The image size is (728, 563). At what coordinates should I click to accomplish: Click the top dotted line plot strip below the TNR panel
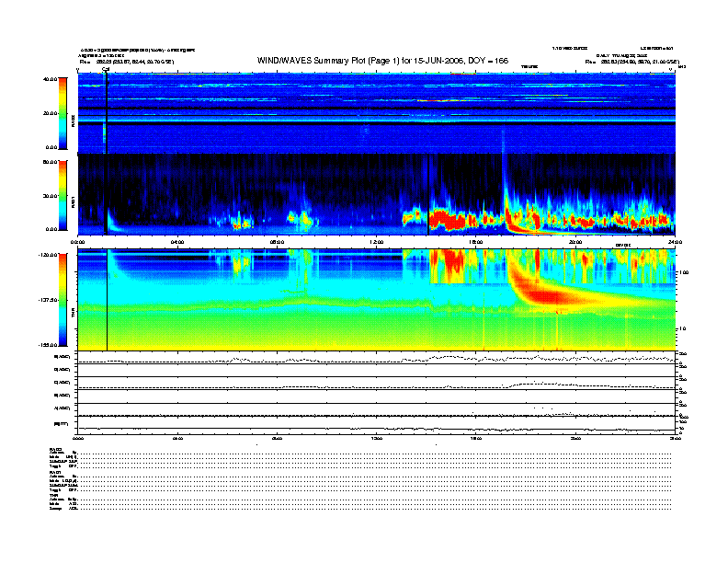click(376, 358)
